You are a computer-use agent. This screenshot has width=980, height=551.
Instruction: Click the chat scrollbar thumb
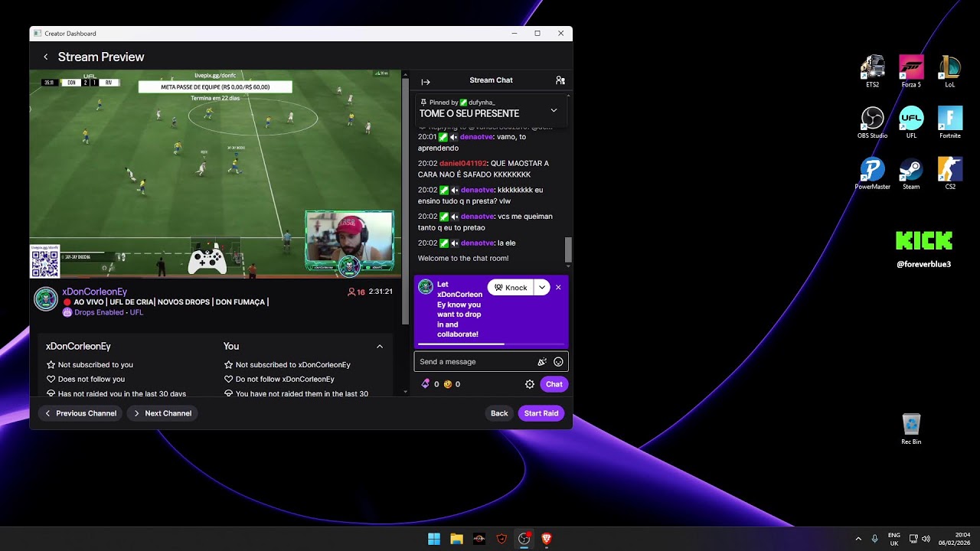click(568, 250)
